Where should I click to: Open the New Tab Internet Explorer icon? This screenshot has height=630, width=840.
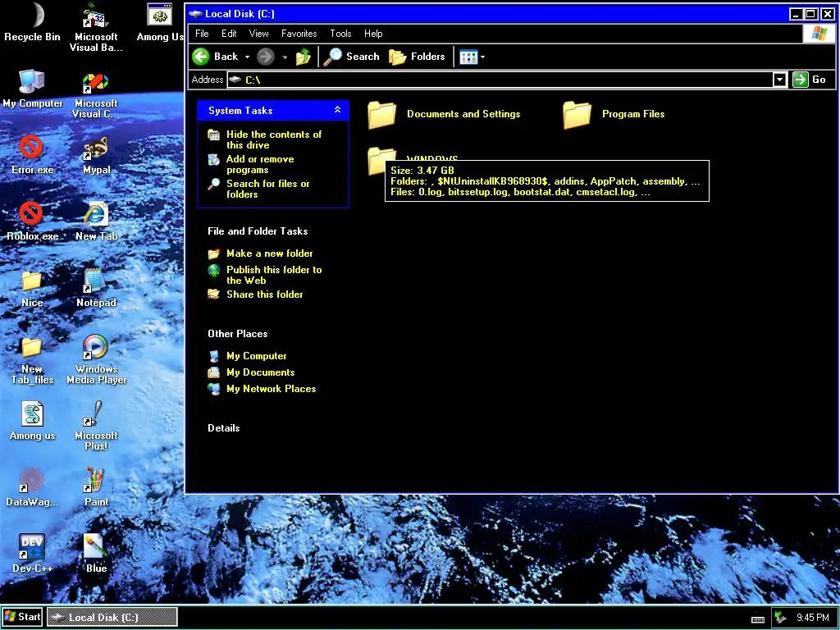click(x=96, y=221)
